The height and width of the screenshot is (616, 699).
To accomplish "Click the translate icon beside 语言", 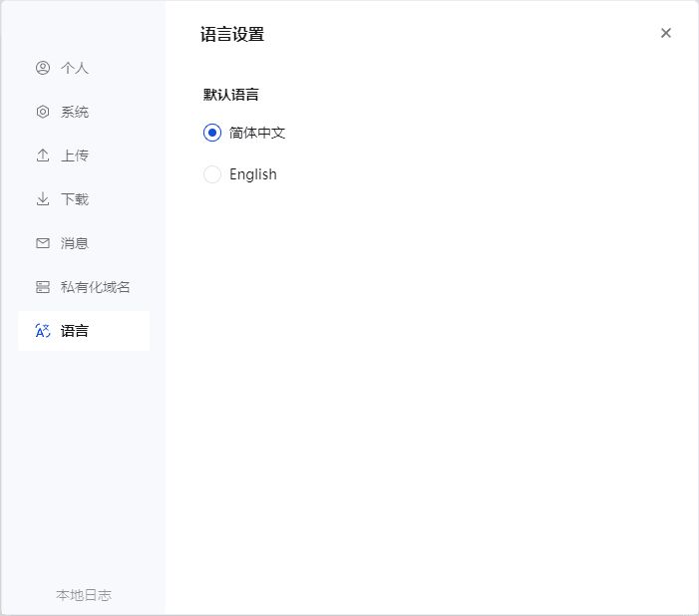I will coord(43,331).
